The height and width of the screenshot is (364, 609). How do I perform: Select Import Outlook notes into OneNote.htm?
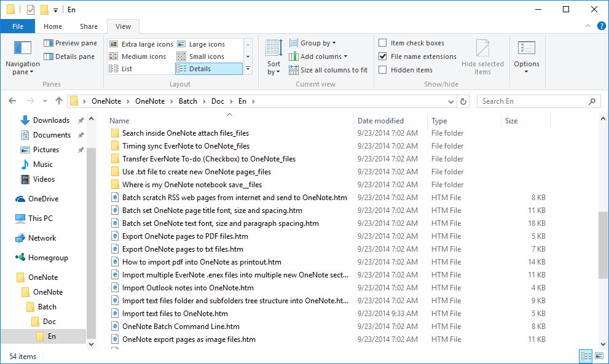[187, 288]
